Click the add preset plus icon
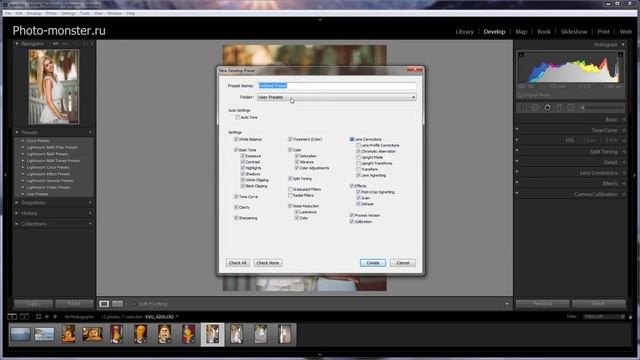 [x=90, y=133]
